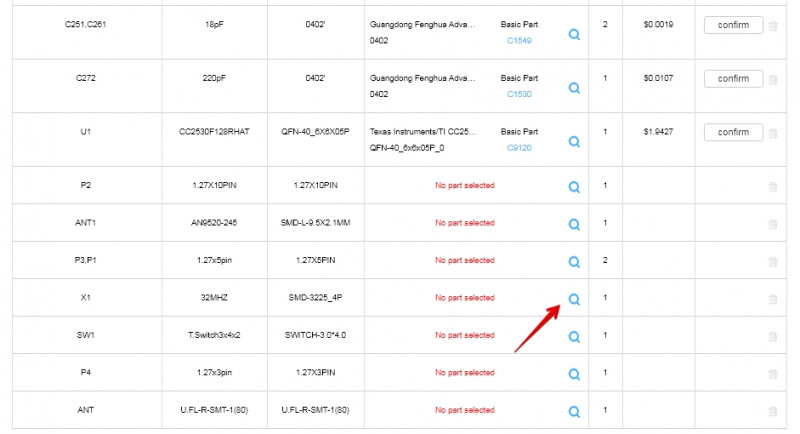Confirm the C251,C261 18pF part
Image resolution: width=800 pixels, height=434 pixels.
pos(733,25)
